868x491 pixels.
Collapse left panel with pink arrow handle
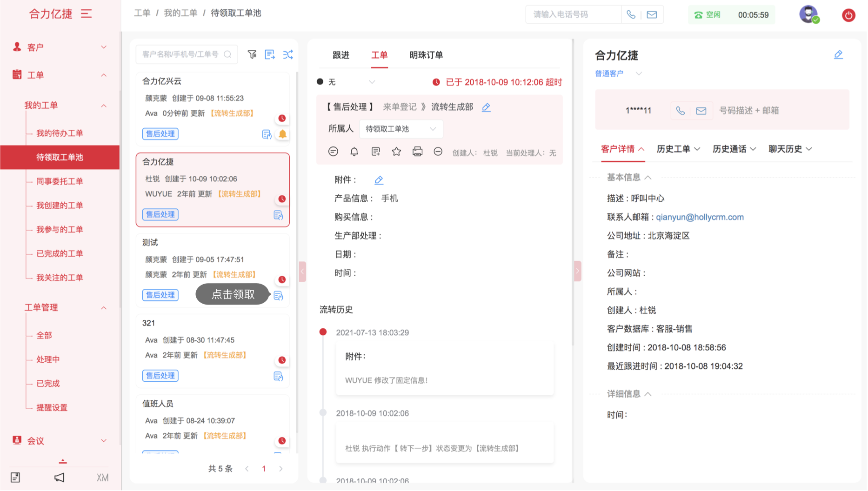click(302, 271)
